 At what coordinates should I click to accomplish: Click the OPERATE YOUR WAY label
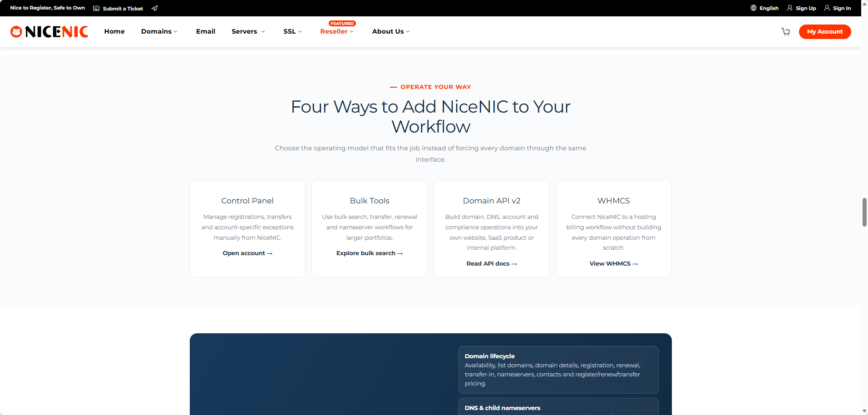[435, 87]
